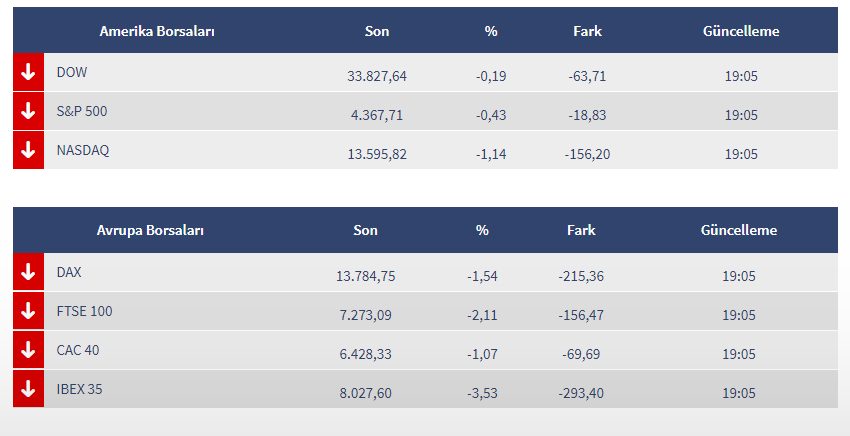
Task: Open the S&P 500 index link
Action: pos(82,111)
